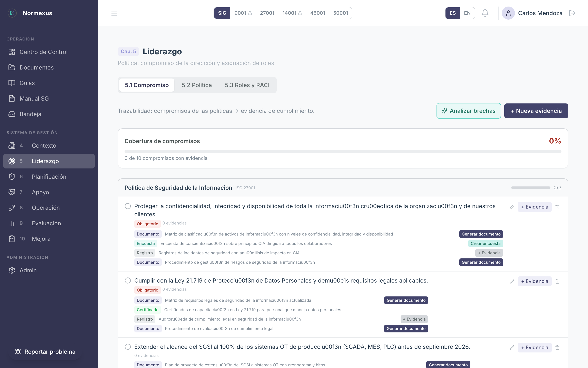Generate document for Plan de proyecto de extensión

coord(448,365)
